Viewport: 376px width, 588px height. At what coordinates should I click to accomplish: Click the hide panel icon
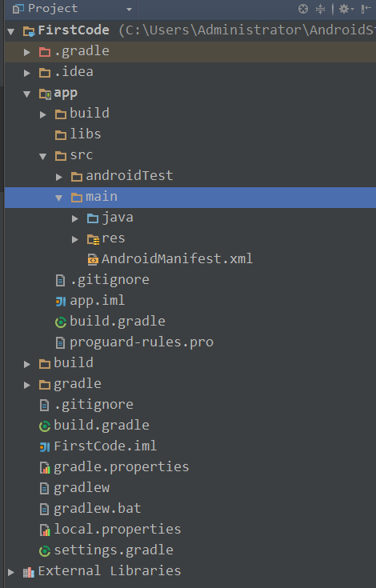click(366, 9)
